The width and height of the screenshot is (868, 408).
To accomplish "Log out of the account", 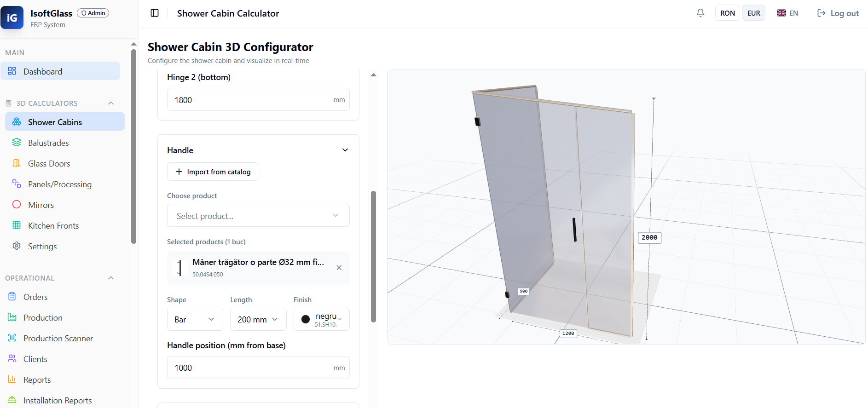I will (838, 13).
